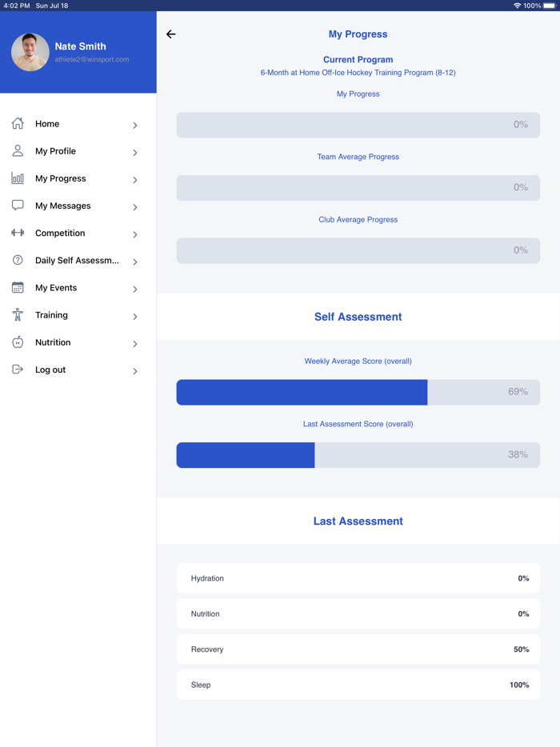560x747 pixels.
Task: Expand the Training chevron arrow
Action: click(135, 316)
